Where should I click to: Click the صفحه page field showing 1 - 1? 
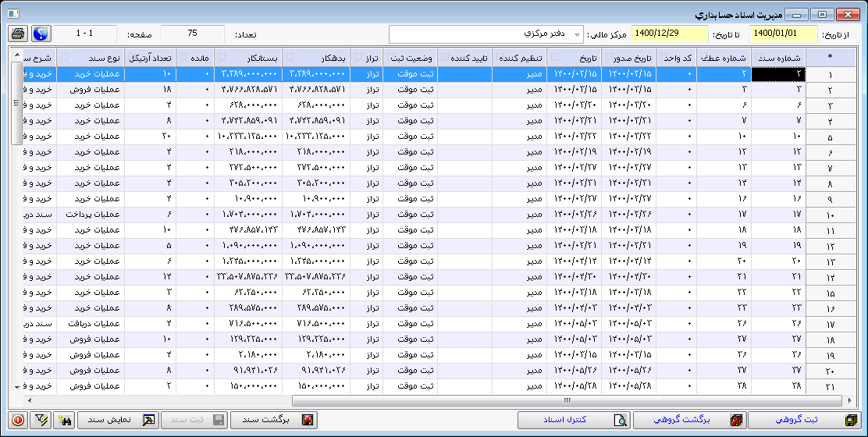[85, 34]
